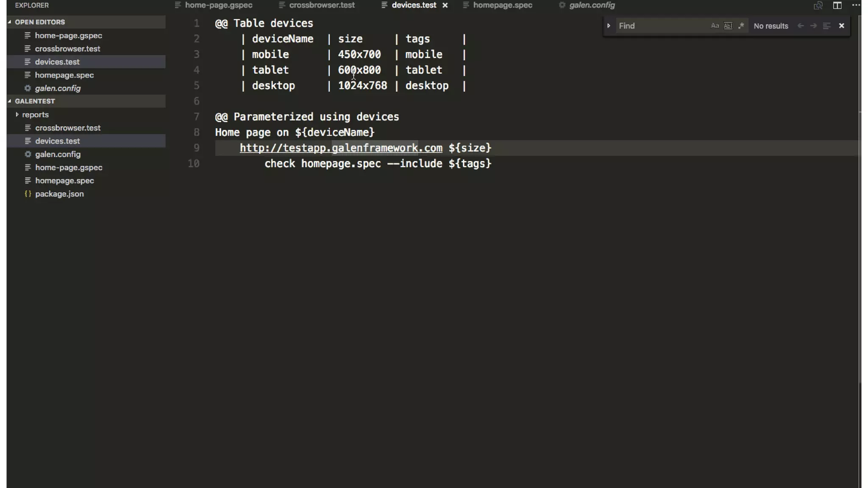The height and width of the screenshot is (488, 868).
Task: Click into the Find input field
Action: [x=661, y=26]
